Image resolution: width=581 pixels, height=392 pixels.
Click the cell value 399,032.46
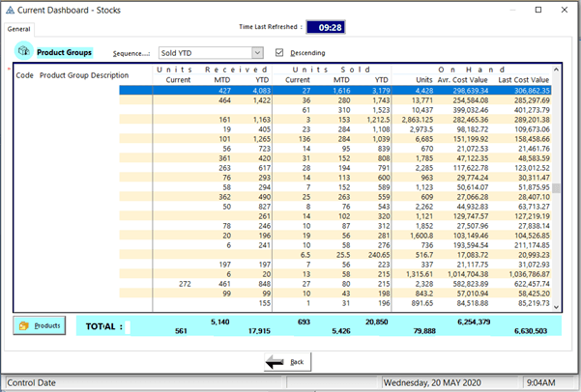tap(470, 110)
